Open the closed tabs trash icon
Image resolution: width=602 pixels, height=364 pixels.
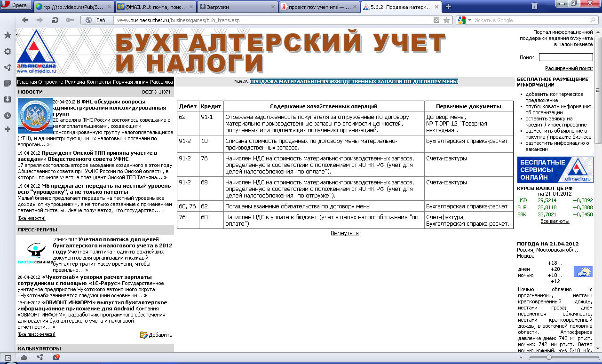click(x=534, y=6)
